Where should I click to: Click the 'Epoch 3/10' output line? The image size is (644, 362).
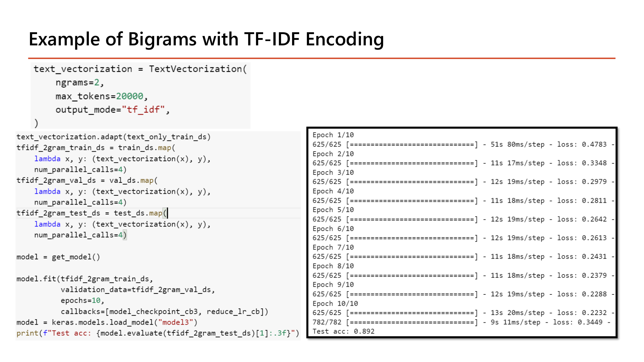click(333, 172)
